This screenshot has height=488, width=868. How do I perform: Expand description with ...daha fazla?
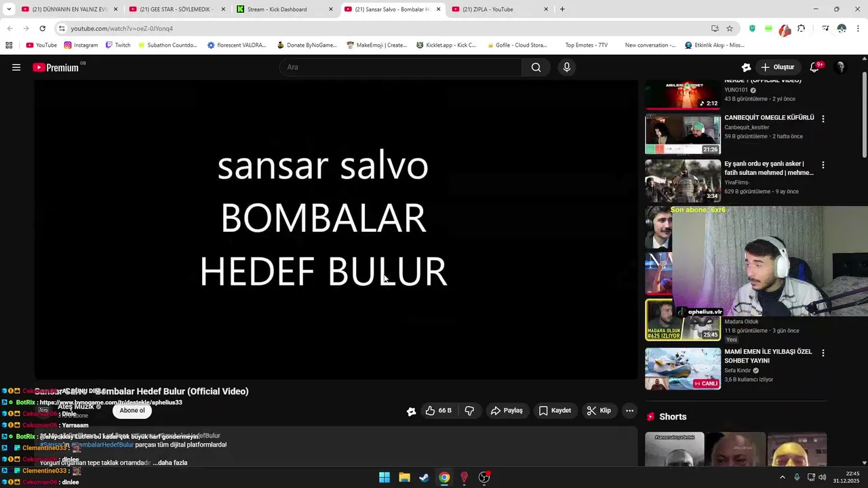point(170,462)
